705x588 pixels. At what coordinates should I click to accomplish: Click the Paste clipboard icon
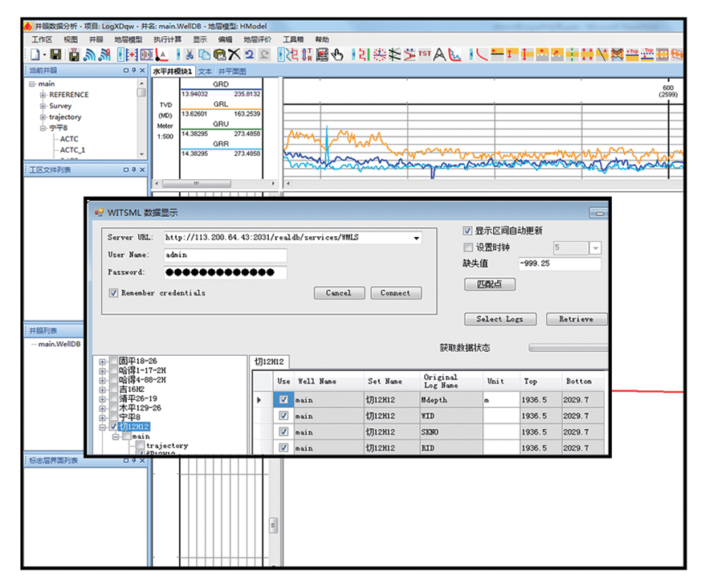pyautogui.click(x=219, y=55)
